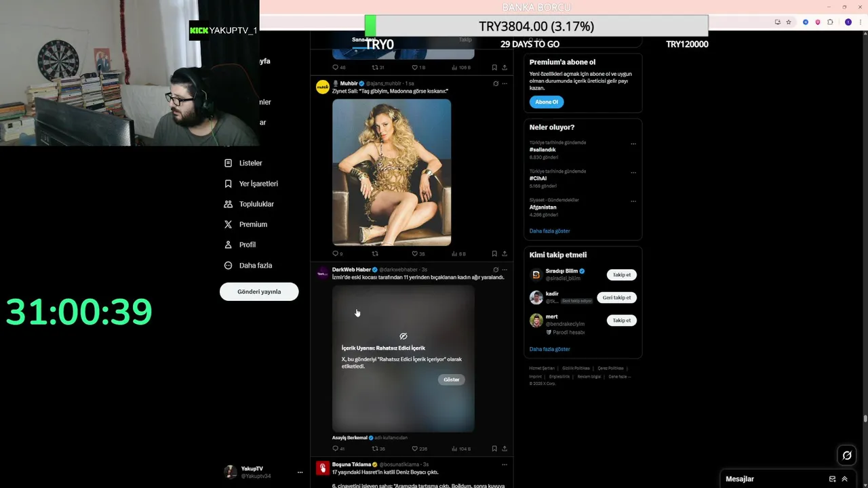Screen dimensions: 868x488
Task: Click the Topluluklar people icon
Action: coord(228,204)
